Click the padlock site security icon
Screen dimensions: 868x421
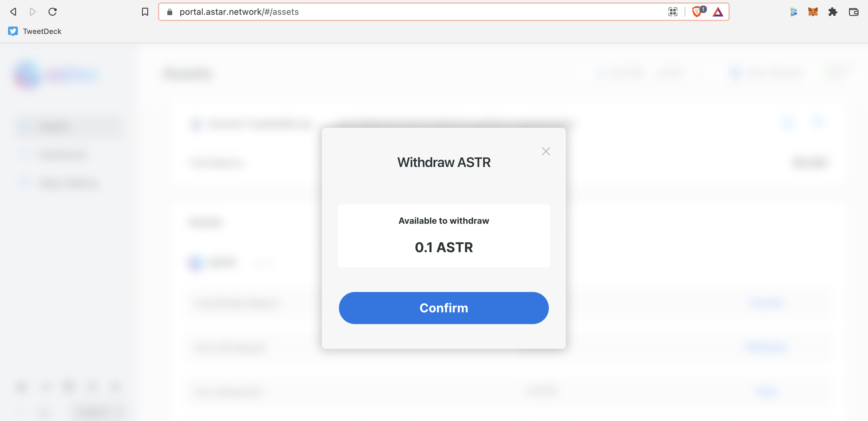coord(170,12)
